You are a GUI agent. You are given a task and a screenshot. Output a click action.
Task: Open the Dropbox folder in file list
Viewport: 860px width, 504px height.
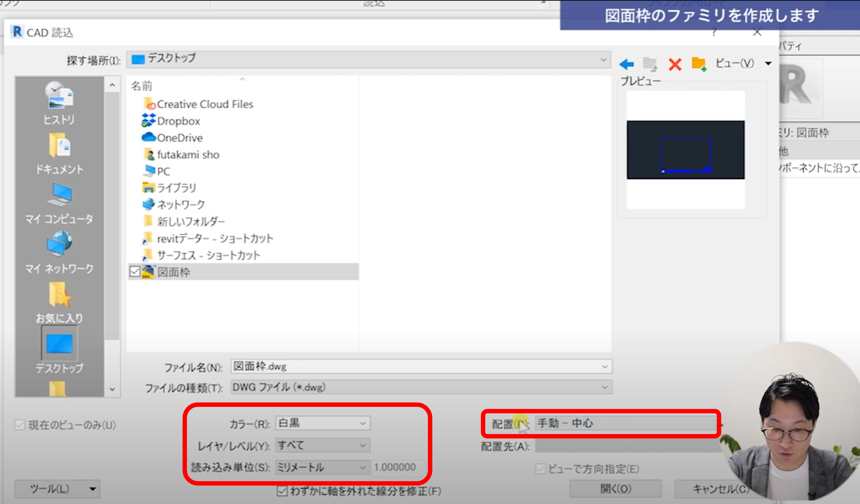(x=178, y=121)
